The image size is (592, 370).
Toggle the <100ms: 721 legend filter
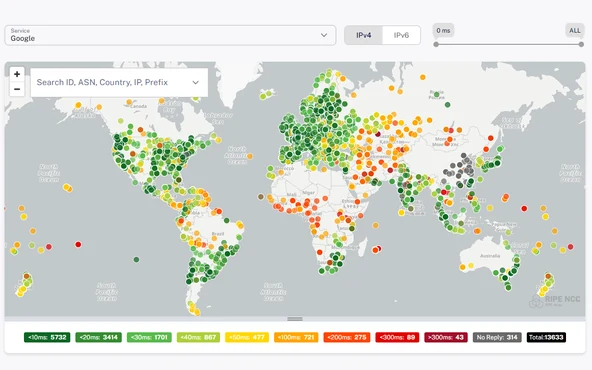point(296,337)
